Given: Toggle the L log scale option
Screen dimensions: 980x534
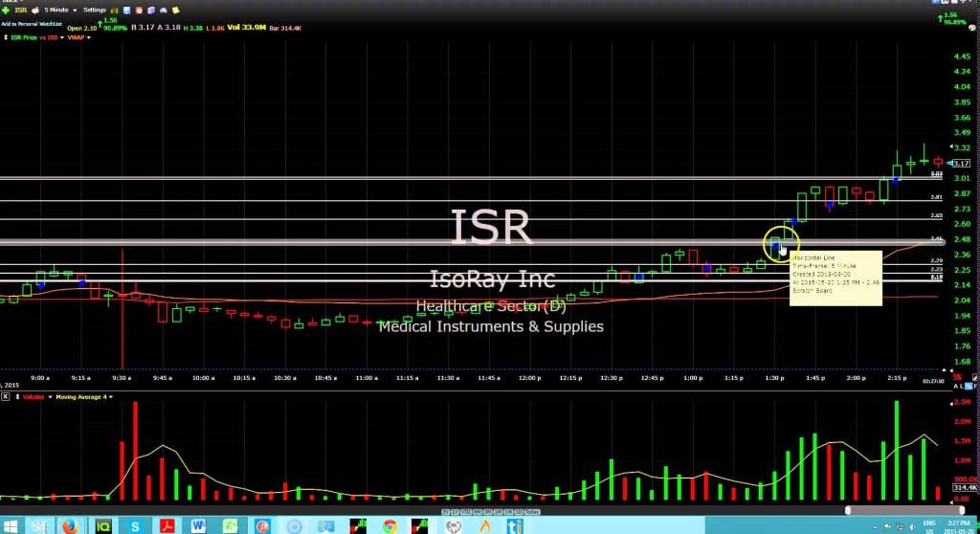Looking at the screenshot, I should (x=961, y=387).
